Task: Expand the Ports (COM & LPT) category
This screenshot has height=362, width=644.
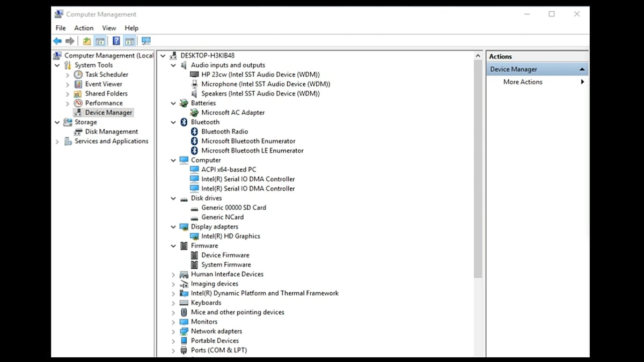Action: pos(173,351)
